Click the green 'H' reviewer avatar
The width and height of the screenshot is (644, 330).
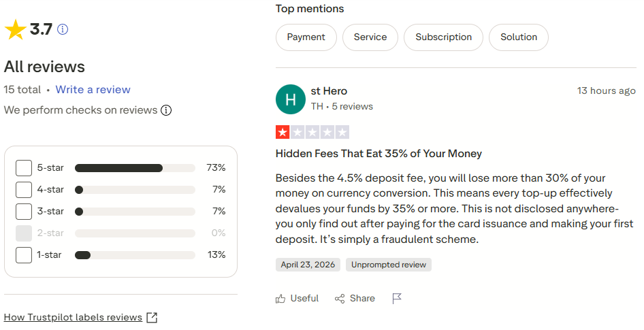tap(291, 99)
